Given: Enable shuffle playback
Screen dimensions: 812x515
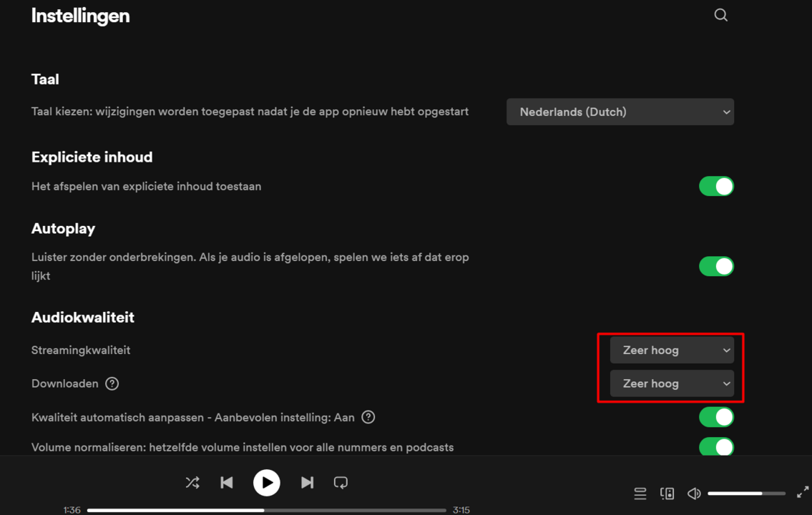Looking at the screenshot, I should click(x=192, y=482).
